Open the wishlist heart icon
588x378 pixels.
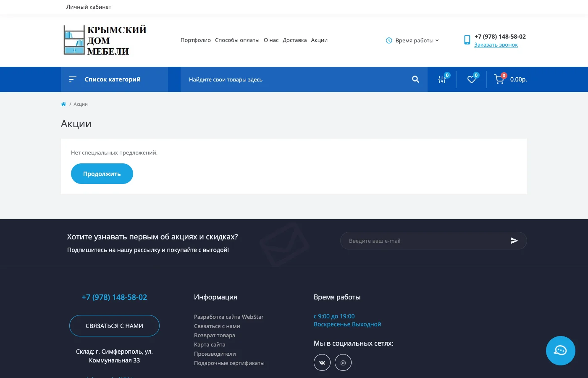[472, 79]
